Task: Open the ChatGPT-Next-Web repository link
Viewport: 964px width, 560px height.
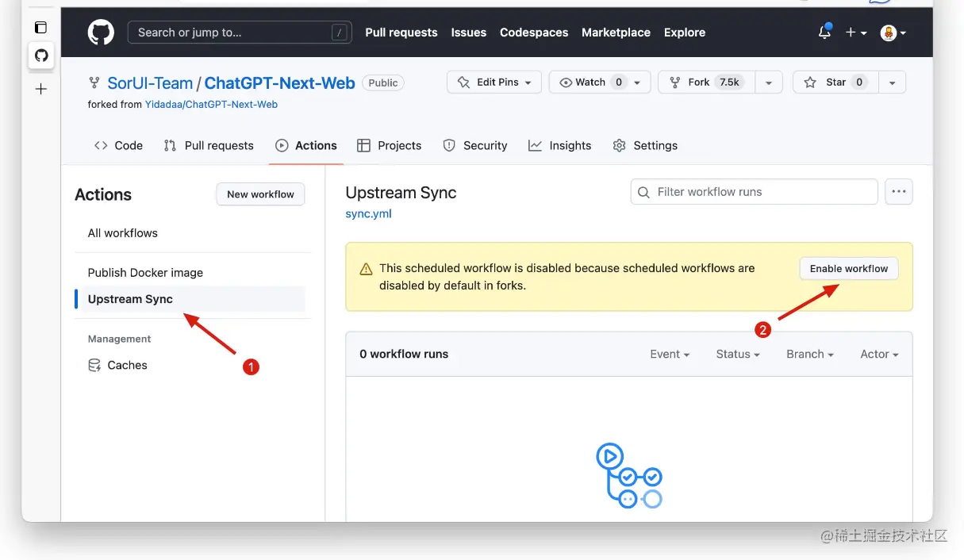Action: point(280,82)
